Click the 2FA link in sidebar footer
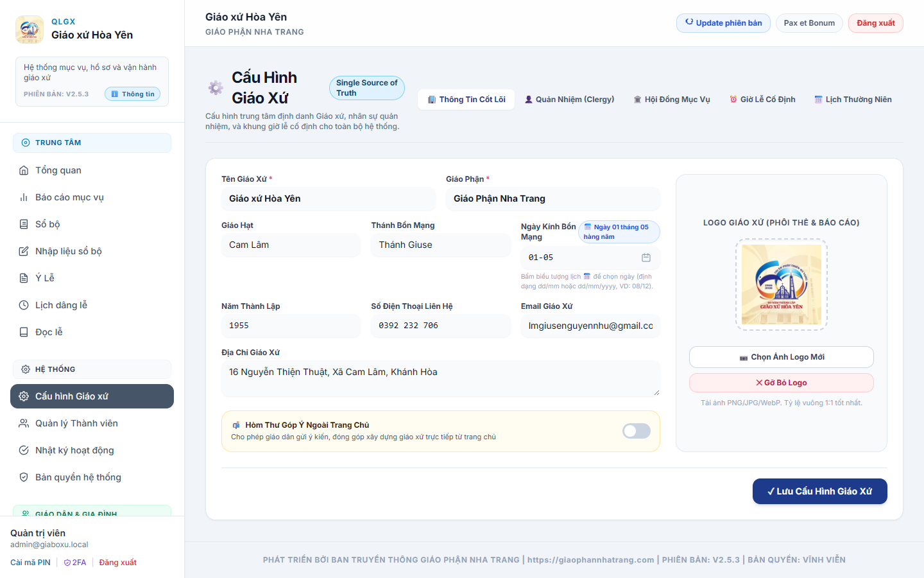Viewport: 924px width, 578px height. 75,563
